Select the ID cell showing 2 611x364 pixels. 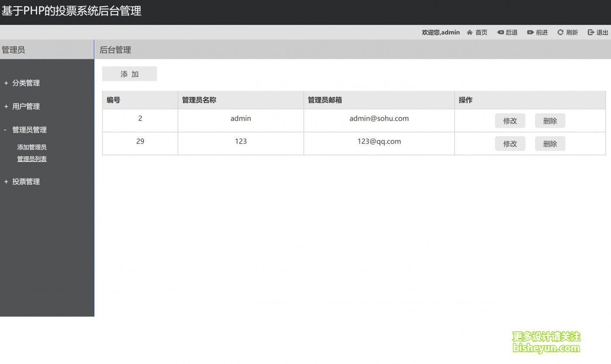[140, 120]
